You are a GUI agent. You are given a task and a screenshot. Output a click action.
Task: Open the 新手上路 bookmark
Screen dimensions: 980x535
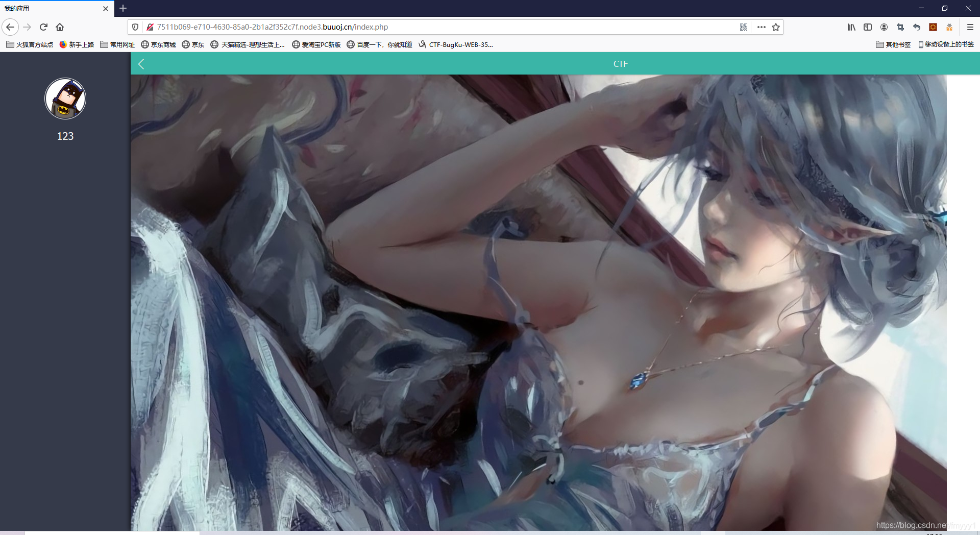[x=77, y=44]
